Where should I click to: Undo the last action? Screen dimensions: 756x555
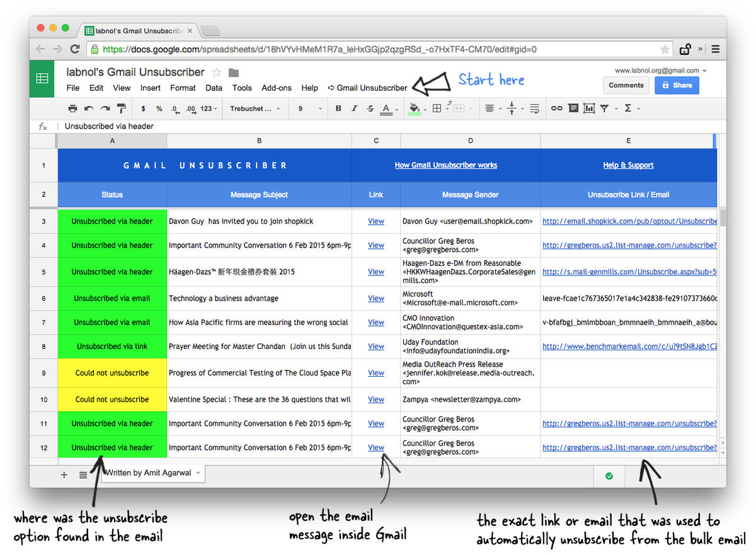(x=89, y=108)
